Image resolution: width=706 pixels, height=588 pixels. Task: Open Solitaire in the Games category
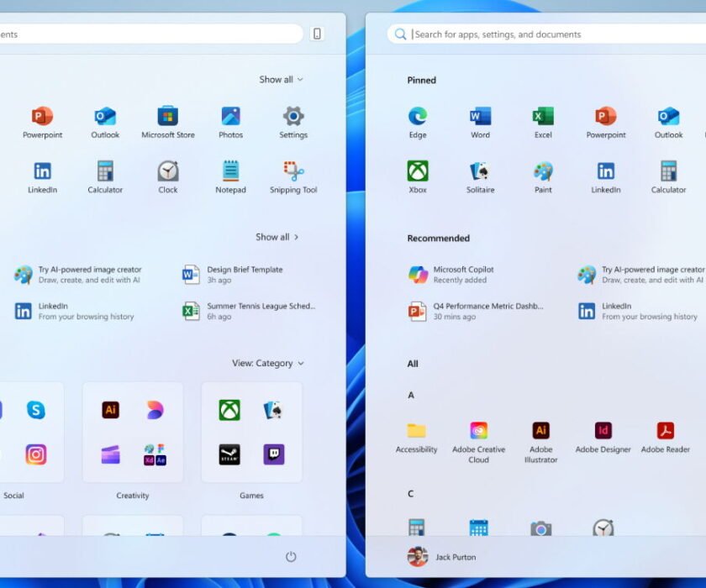273,410
